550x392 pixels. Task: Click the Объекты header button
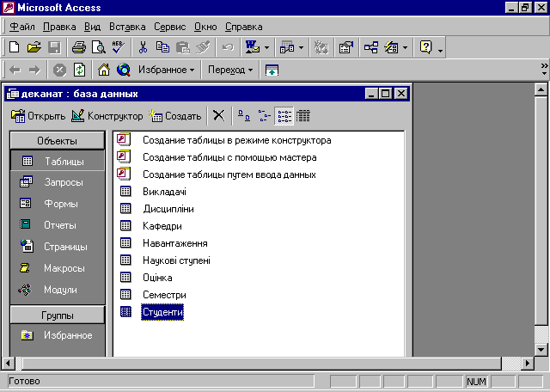pos(58,141)
